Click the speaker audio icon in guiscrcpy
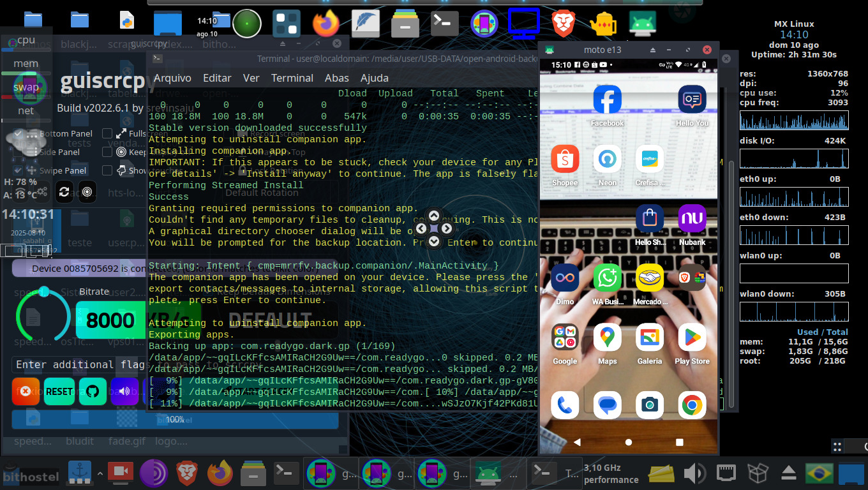The height and width of the screenshot is (490, 868). point(123,391)
